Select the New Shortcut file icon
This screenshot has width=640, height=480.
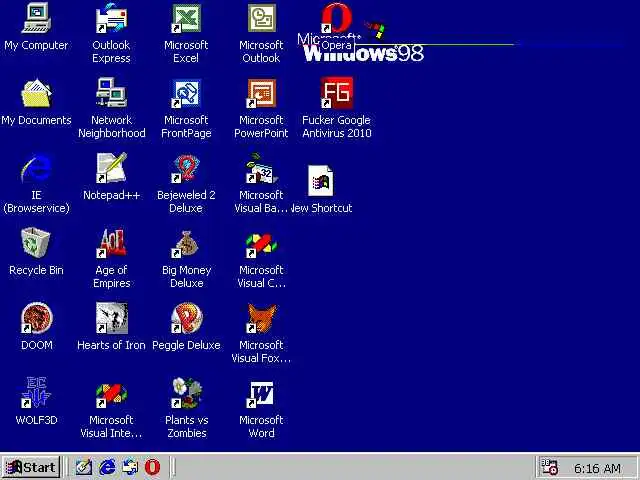(321, 181)
